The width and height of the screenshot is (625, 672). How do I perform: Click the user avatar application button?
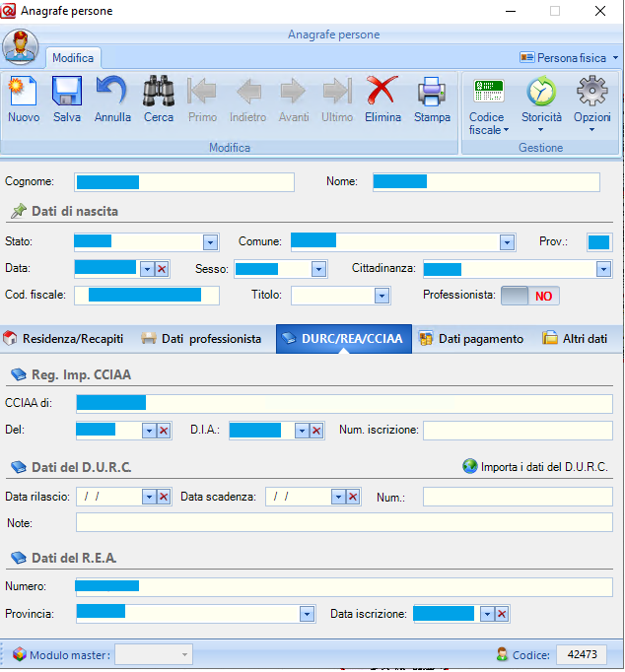pos(20,46)
